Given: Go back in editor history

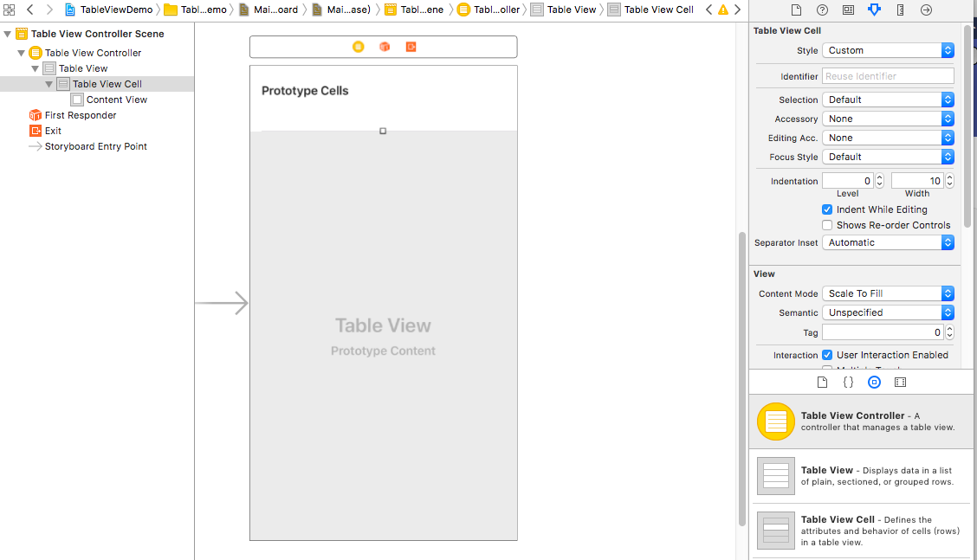Looking at the screenshot, I should [x=29, y=10].
